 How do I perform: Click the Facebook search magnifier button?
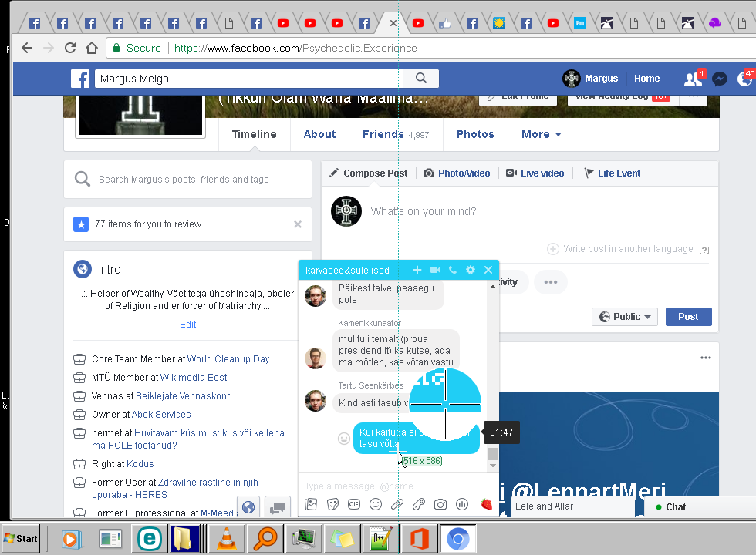tap(421, 78)
